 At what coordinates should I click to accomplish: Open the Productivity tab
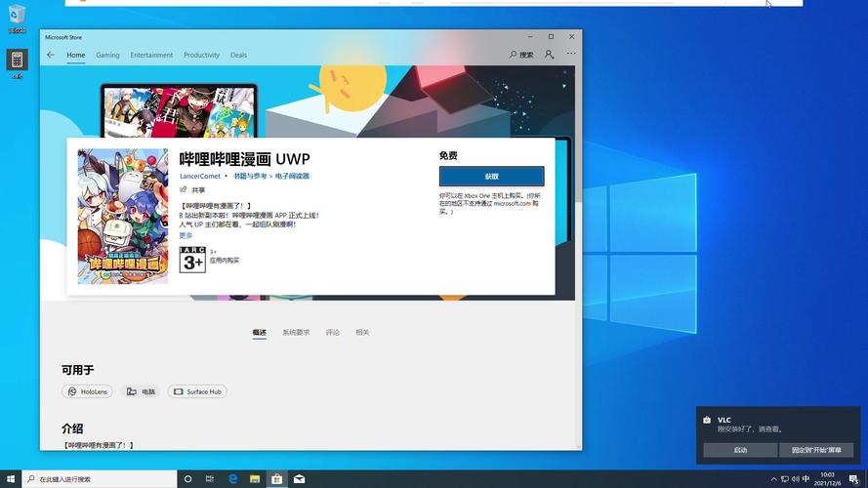201,55
